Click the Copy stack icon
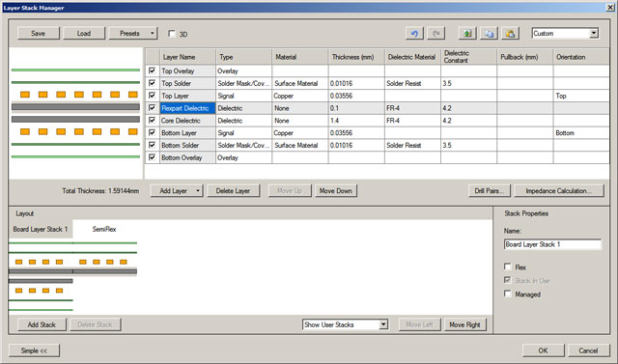This screenshot has width=618, height=364. pyautogui.click(x=490, y=34)
